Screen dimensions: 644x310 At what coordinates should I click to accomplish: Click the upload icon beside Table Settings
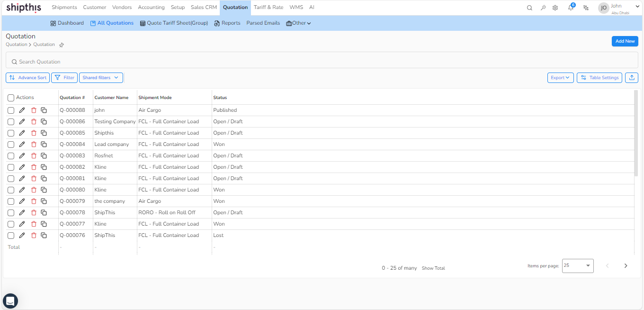(631, 77)
